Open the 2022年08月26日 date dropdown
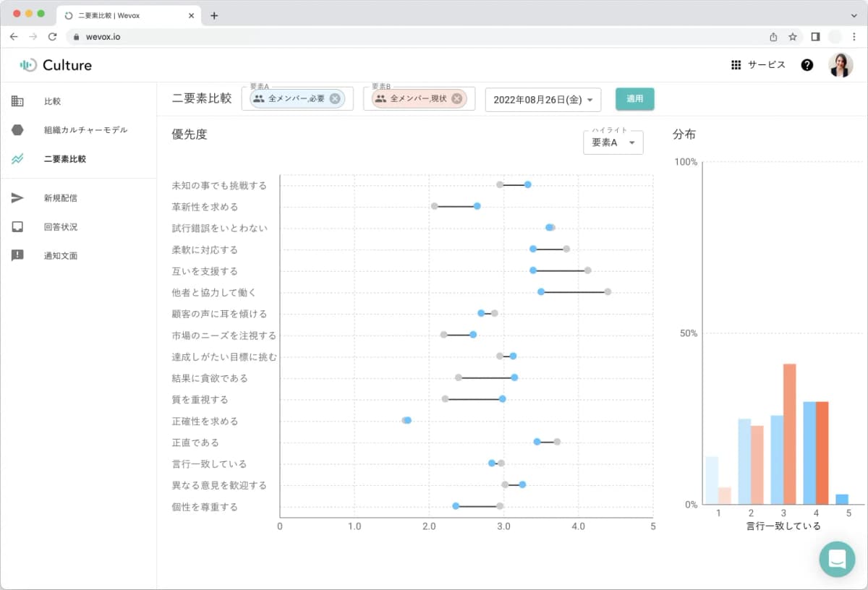 click(542, 100)
